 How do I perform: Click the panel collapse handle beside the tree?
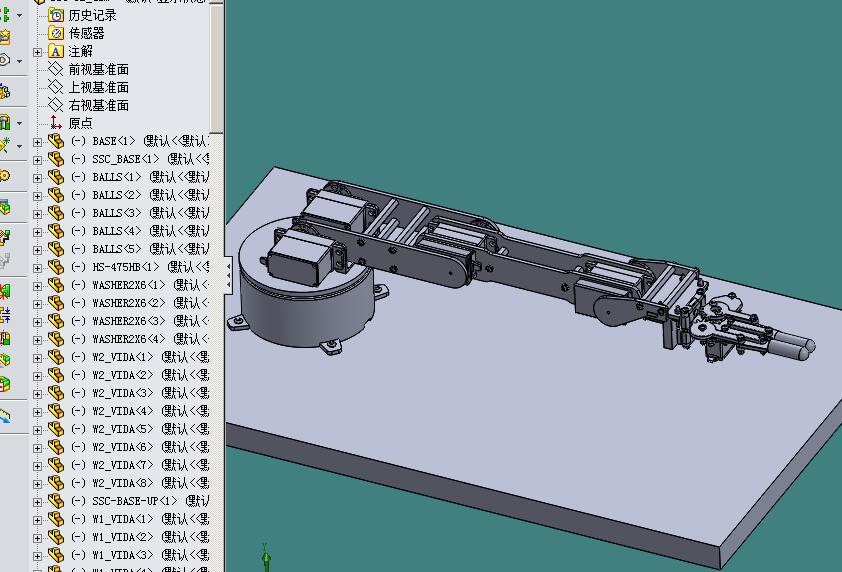tap(228, 274)
